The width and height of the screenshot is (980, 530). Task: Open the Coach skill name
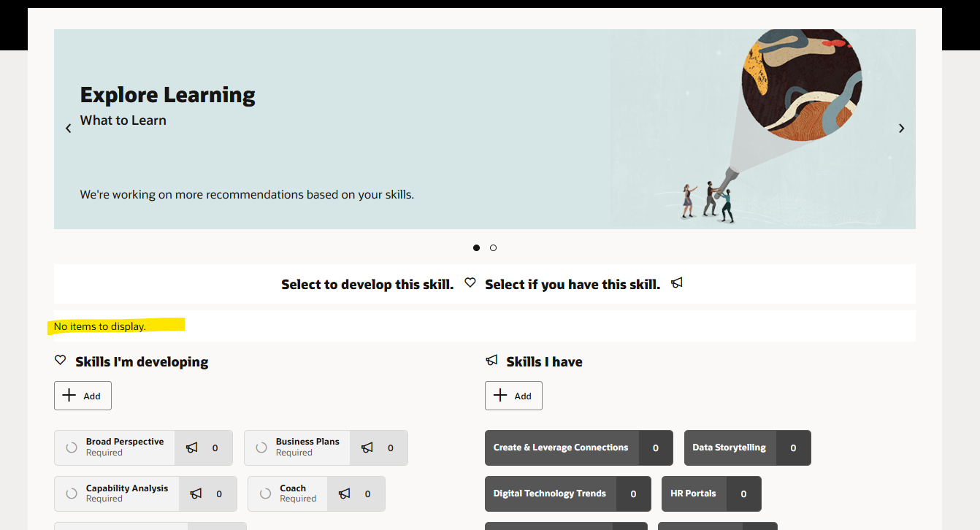click(293, 488)
